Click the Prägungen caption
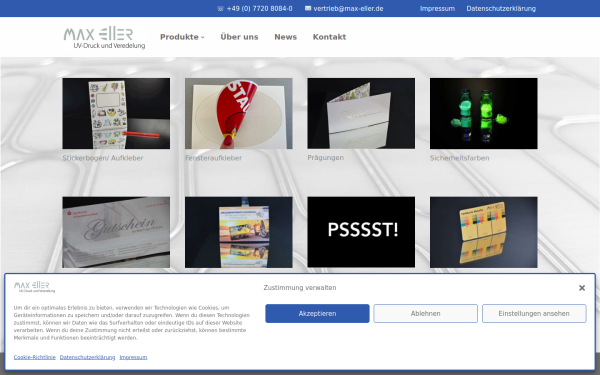Viewport: 600px width, 375px height. click(325, 157)
